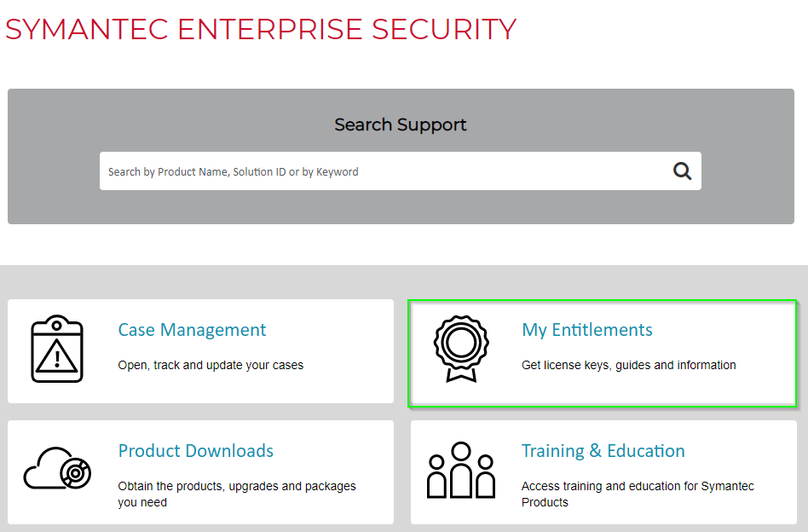This screenshot has width=808, height=532.
Task: Click the Case Management clipboard warning icon
Action: tap(57, 349)
